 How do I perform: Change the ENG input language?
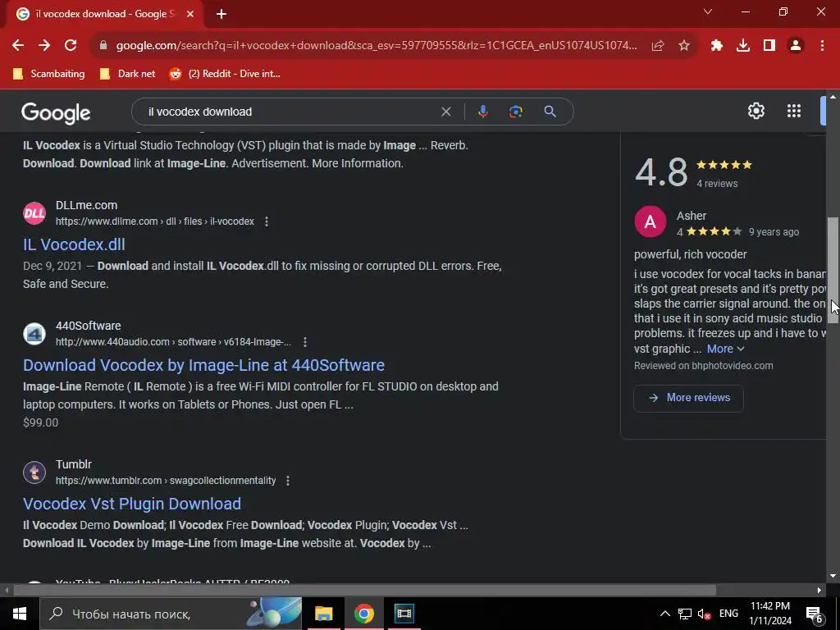tap(728, 614)
